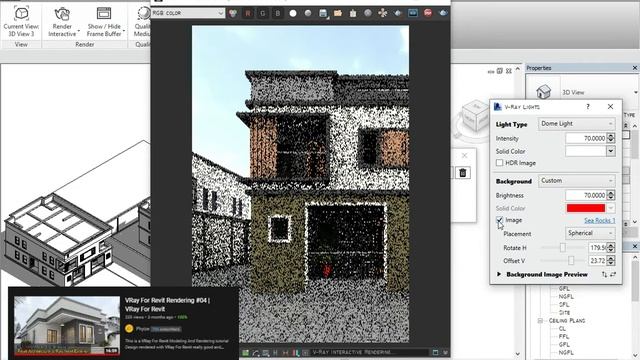The image size is (640, 360).
Task: Stop rendering with the red stop icon
Action: tap(428, 13)
